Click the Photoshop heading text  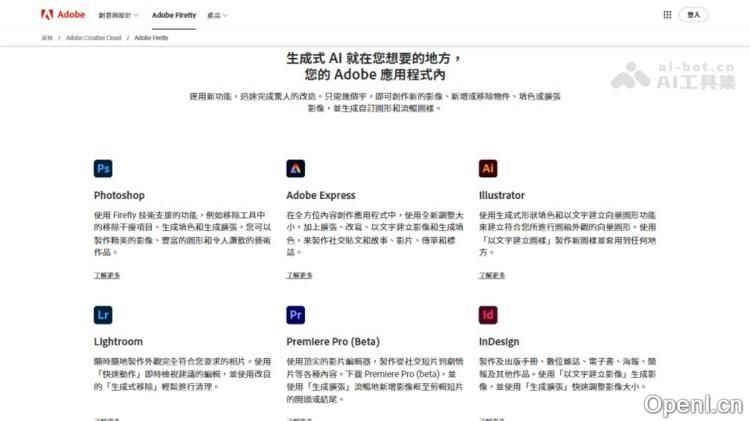(119, 195)
